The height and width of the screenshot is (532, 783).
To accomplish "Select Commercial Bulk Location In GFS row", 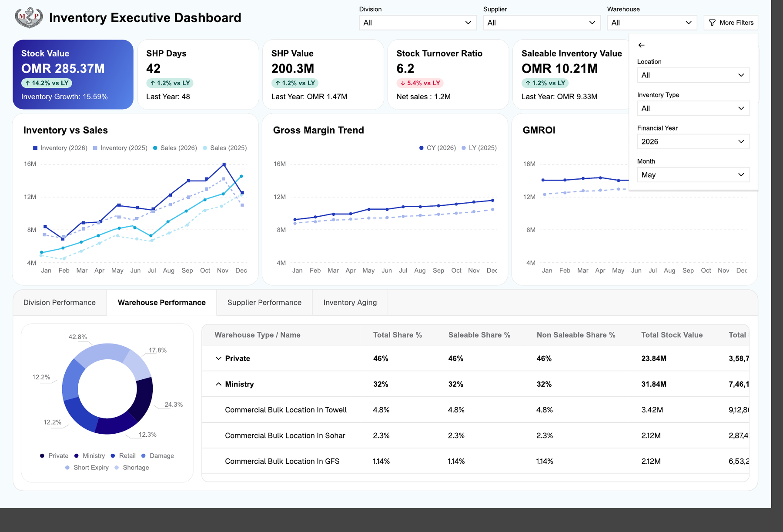I will (475, 461).
